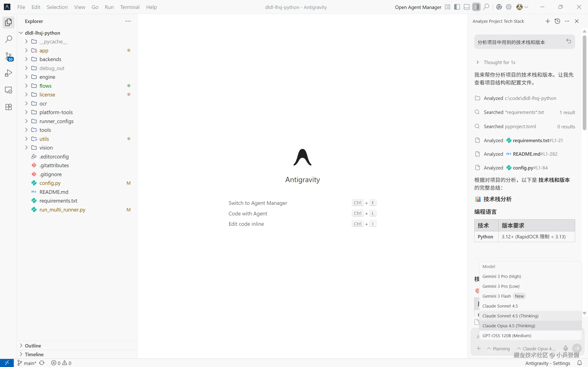Toggle the primary side bar
The height and width of the screenshot is (367, 588).
457,7
